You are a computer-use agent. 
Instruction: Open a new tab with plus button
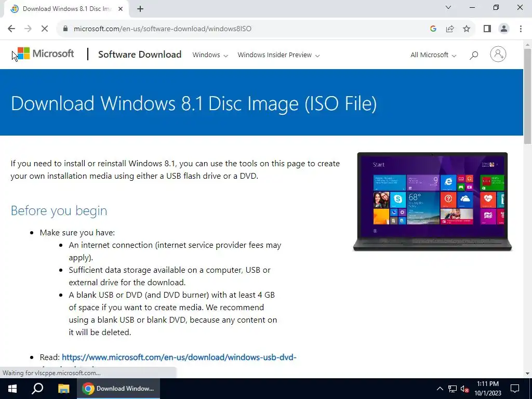tap(140, 9)
